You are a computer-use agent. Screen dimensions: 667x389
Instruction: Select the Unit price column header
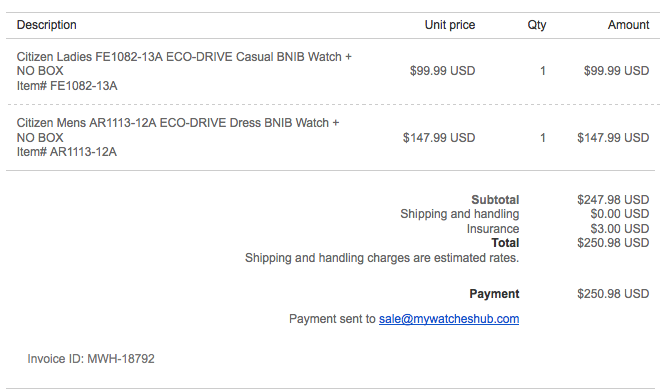(450, 25)
